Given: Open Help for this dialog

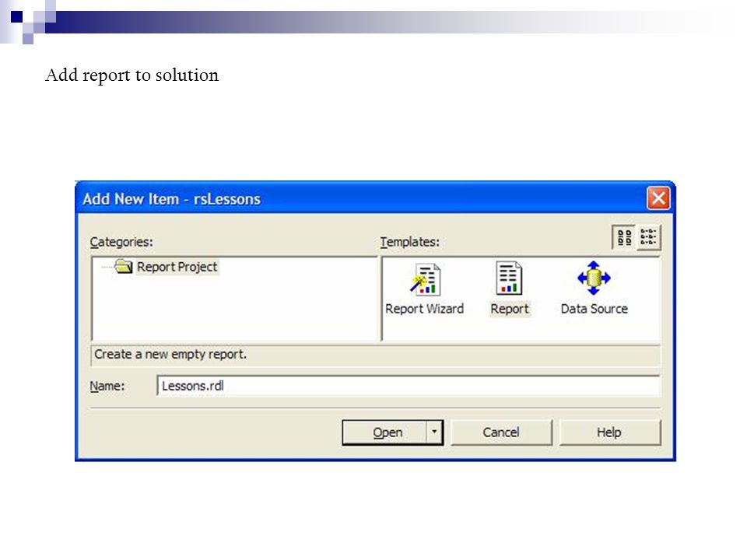Looking at the screenshot, I should [610, 432].
